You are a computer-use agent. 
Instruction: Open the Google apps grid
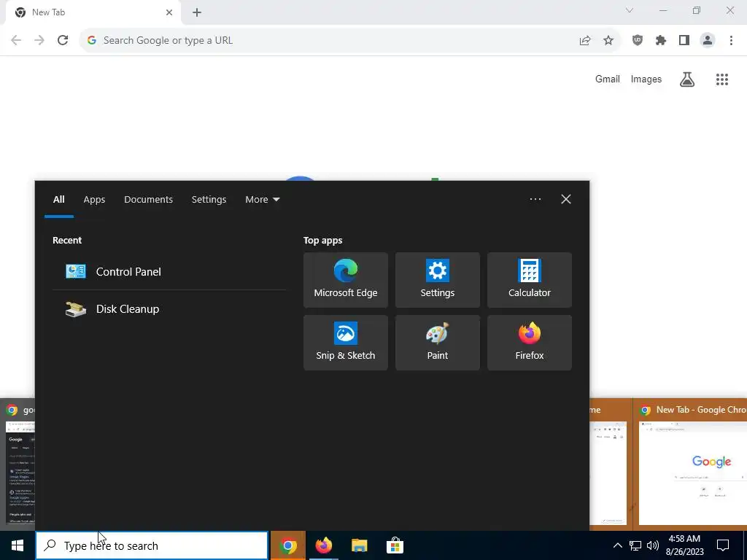[722, 79]
